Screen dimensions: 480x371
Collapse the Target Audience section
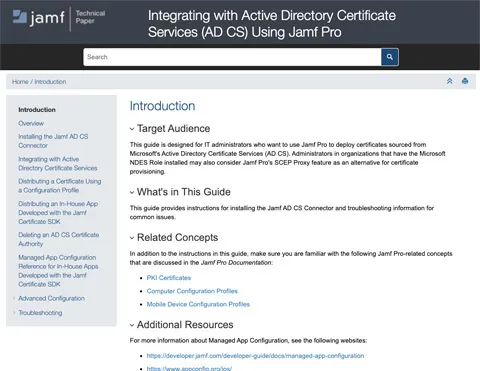click(x=132, y=129)
